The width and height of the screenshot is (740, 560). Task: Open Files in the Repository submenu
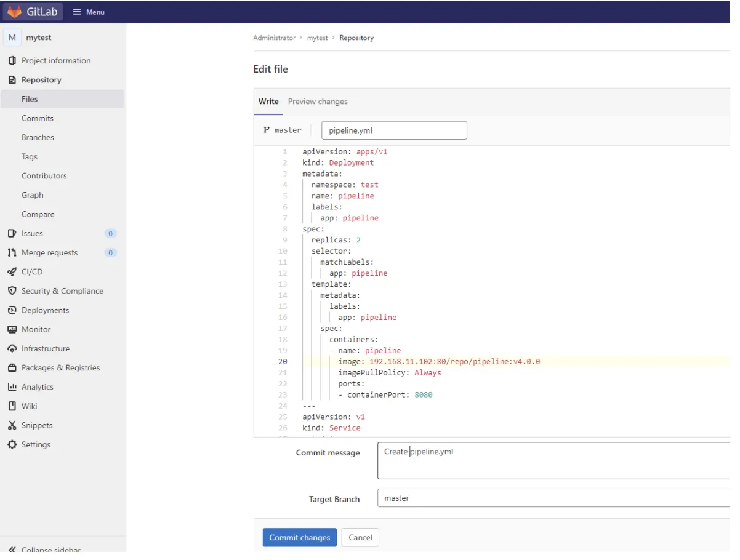pos(62,99)
